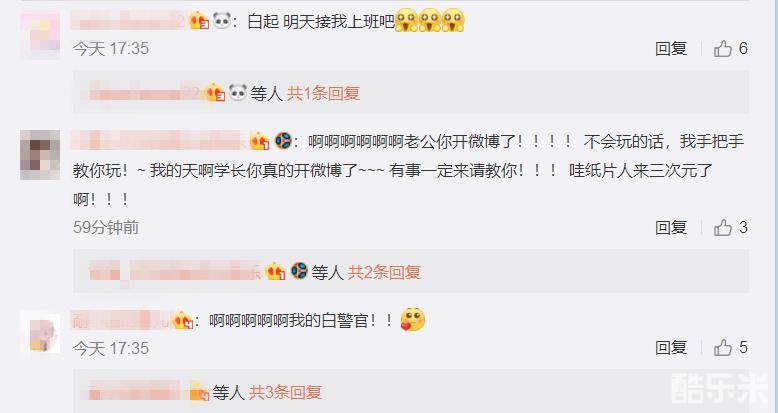Click the panda badge in the first reply box
778x413 pixels.
pos(237,93)
